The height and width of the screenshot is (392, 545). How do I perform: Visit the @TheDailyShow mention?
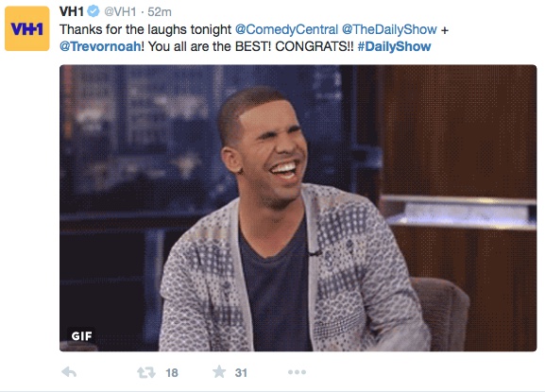pos(389,29)
